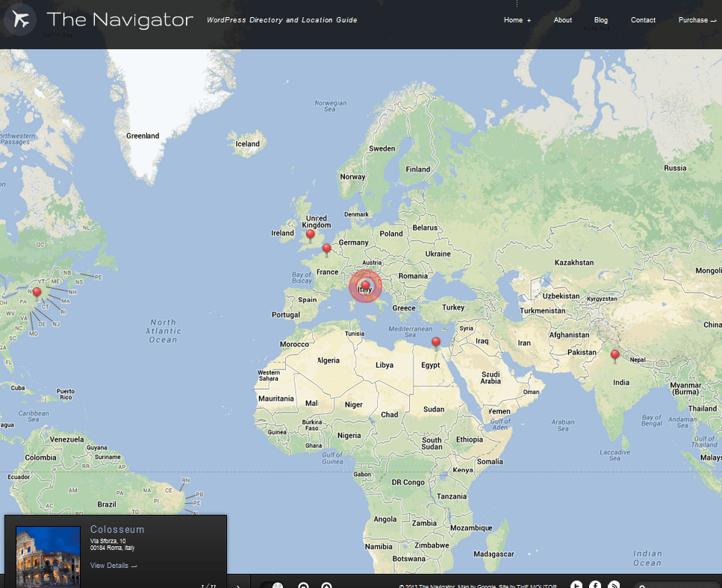Open the Facebook social link
Screen dimensions: 722x588
tap(595, 585)
